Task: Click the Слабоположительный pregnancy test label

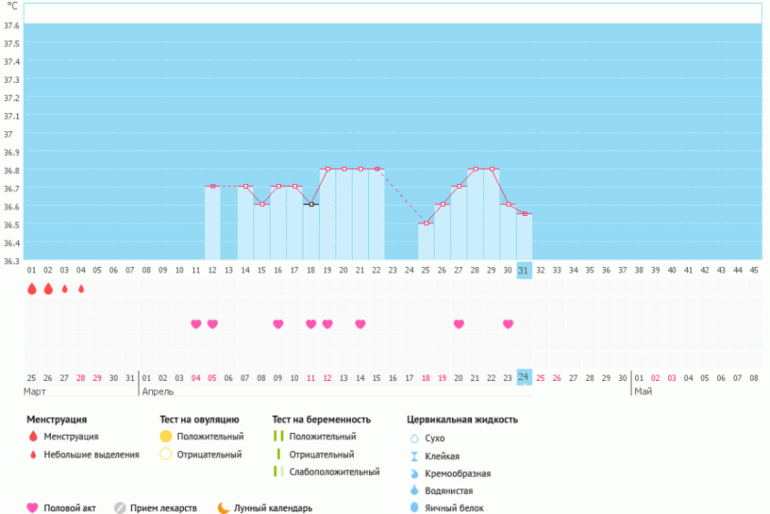Action: (334, 472)
